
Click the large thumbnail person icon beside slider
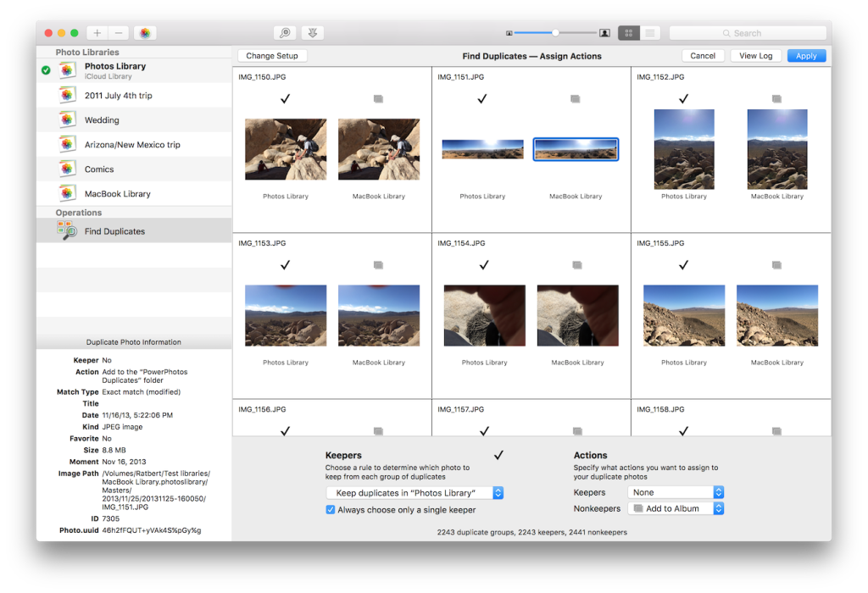(x=604, y=32)
